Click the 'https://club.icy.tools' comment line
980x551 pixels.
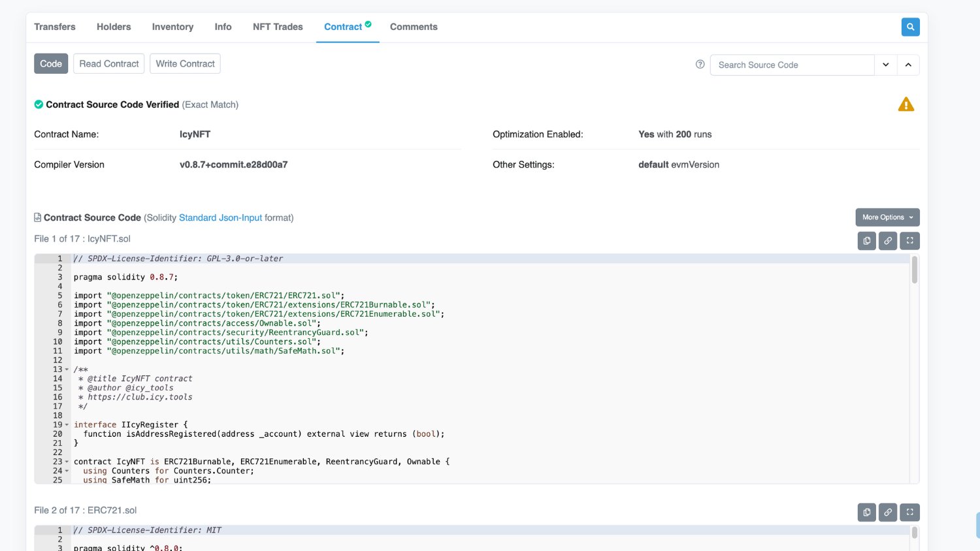tap(135, 397)
